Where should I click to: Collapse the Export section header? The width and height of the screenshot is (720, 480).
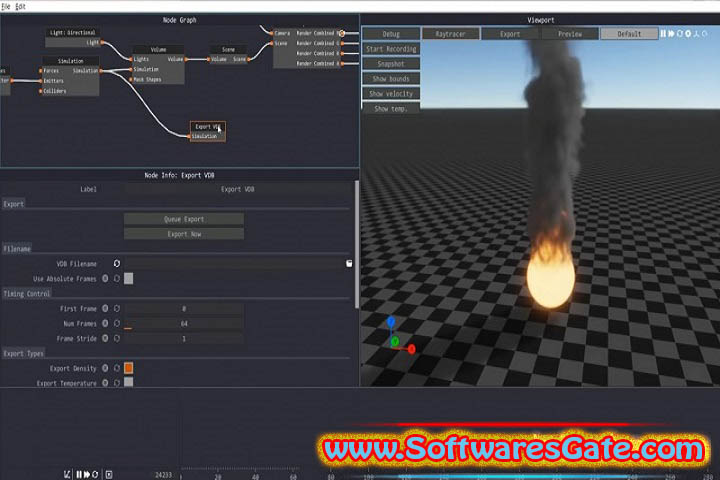coord(13,204)
